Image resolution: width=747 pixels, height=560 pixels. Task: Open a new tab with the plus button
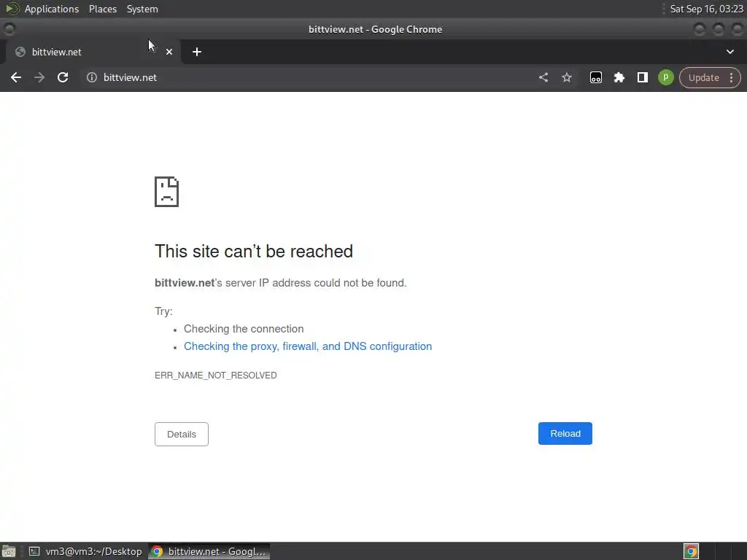(x=197, y=52)
